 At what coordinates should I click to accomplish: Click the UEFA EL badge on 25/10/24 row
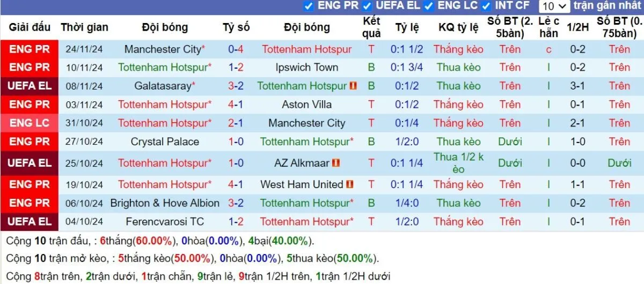pyautogui.click(x=30, y=163)
